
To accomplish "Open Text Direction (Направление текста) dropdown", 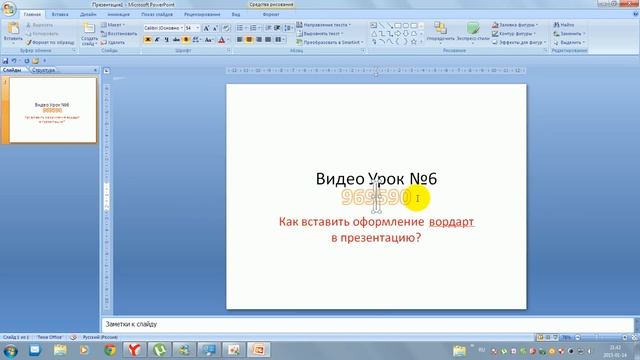I will point(324,25).
